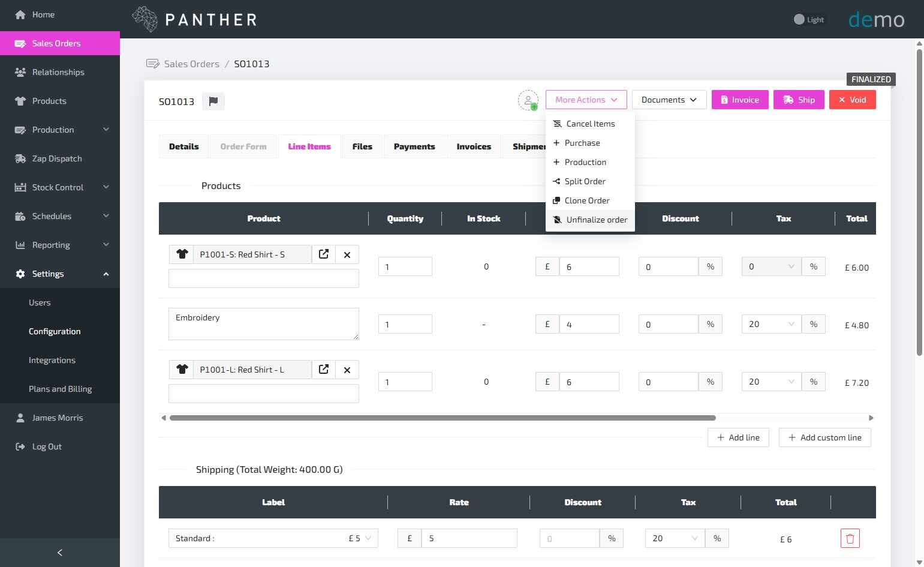Open Red Shirt - S product in new window
Viewport: 924px width, 567px height.
coord(324,254)
